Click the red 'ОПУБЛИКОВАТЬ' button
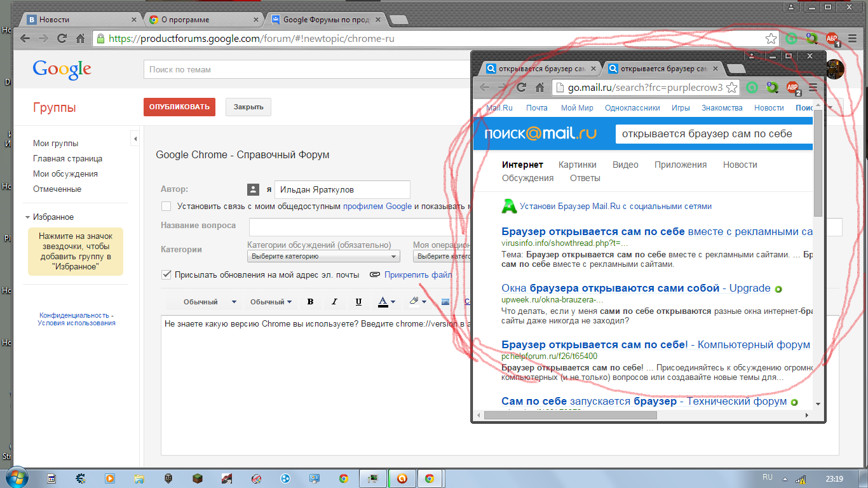 click(179, 107)
